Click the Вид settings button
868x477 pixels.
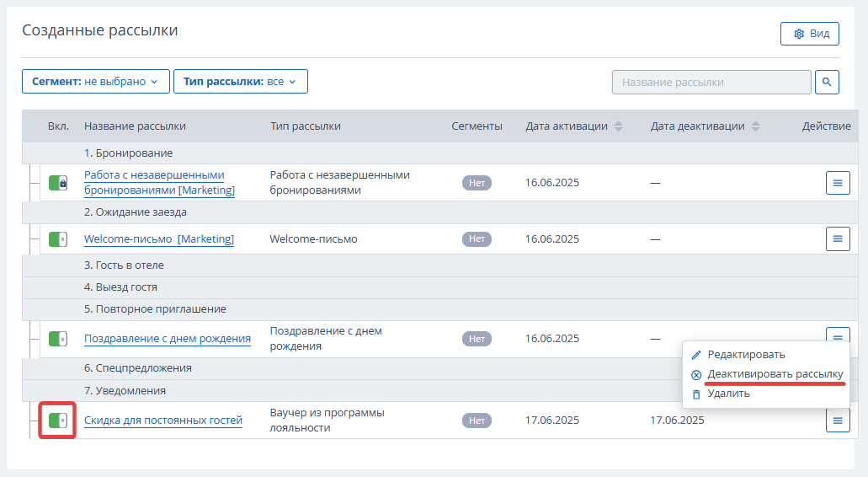click(x=810, y=34)
